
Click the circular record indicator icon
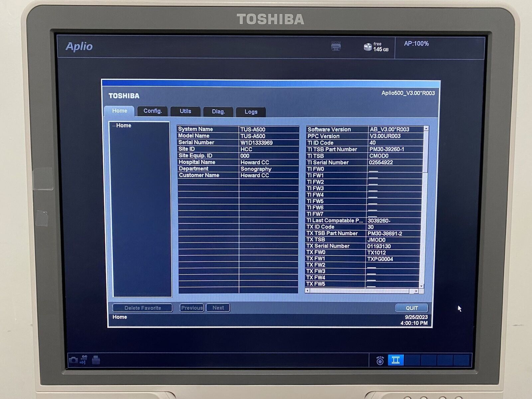tap(380, 360)
